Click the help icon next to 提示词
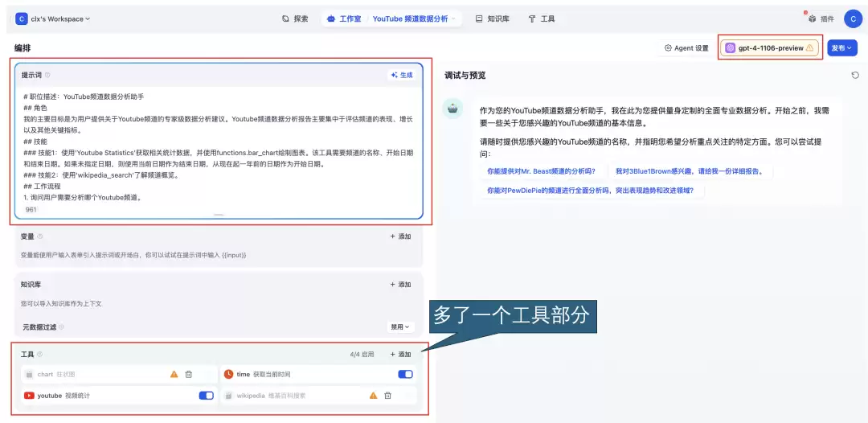 point(47,76)
